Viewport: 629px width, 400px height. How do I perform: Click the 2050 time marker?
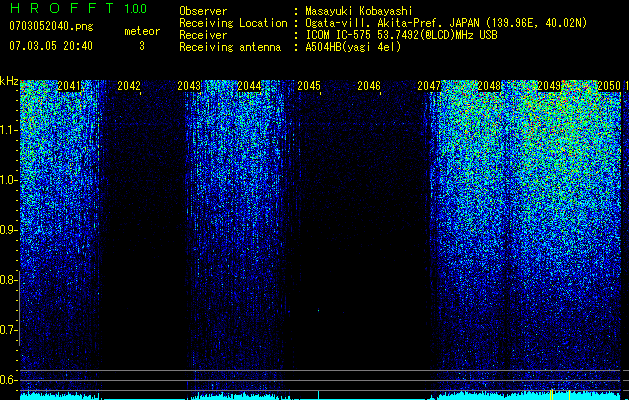pos(609,86)
